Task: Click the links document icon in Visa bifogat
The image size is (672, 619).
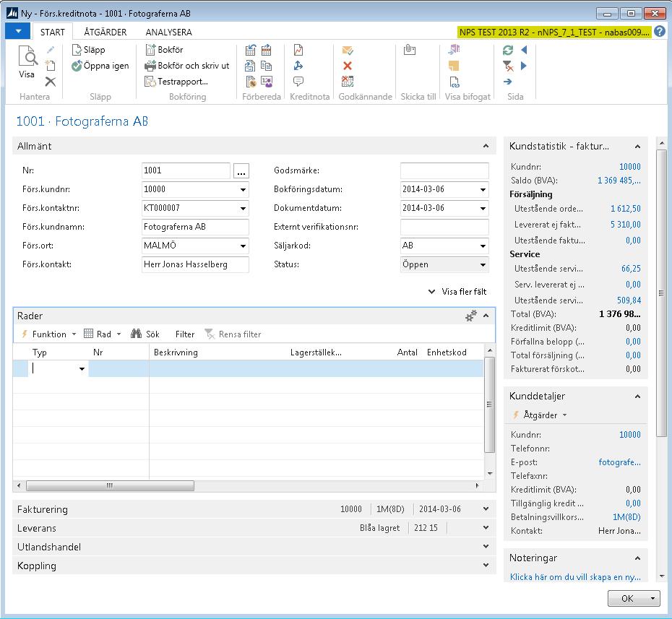Action: click(x=455, y=82)
